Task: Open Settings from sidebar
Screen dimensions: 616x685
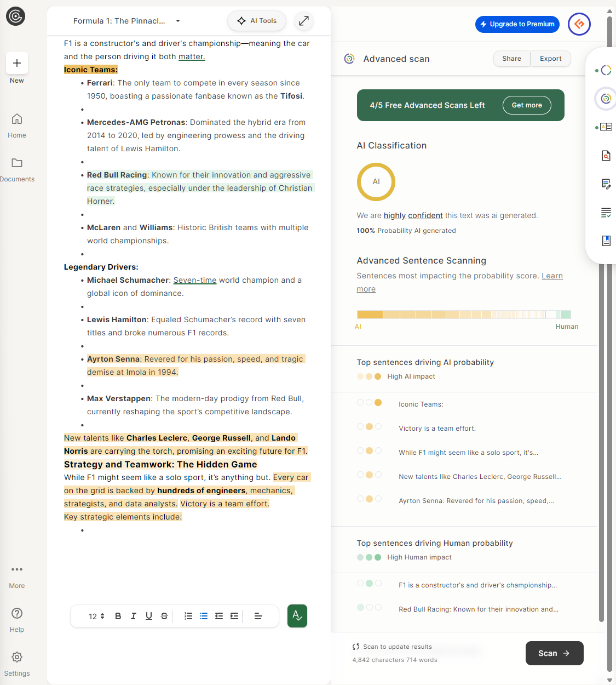Action: (x=17, y=664)
